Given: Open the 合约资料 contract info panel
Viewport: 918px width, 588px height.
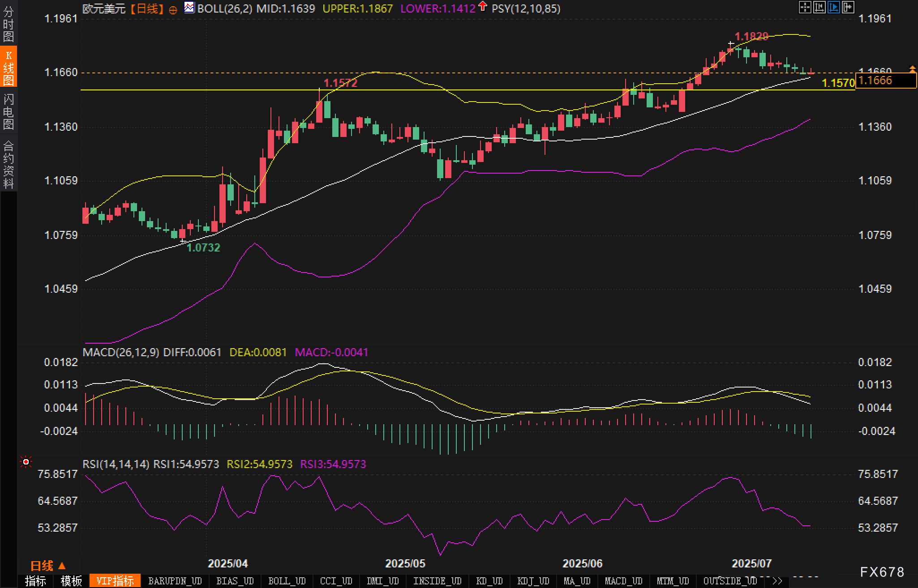Looking at the screenshot, I should (8, 164).
